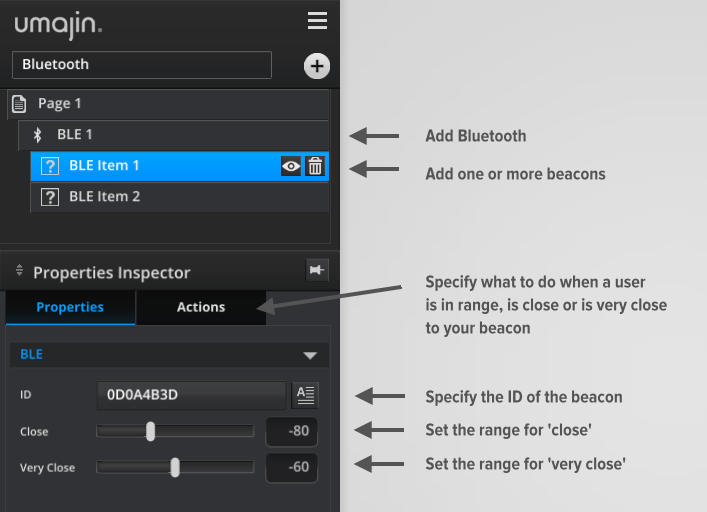Delete BLE Item 1 with trash icon
707x512 pixels.
[x=315, y=166]
